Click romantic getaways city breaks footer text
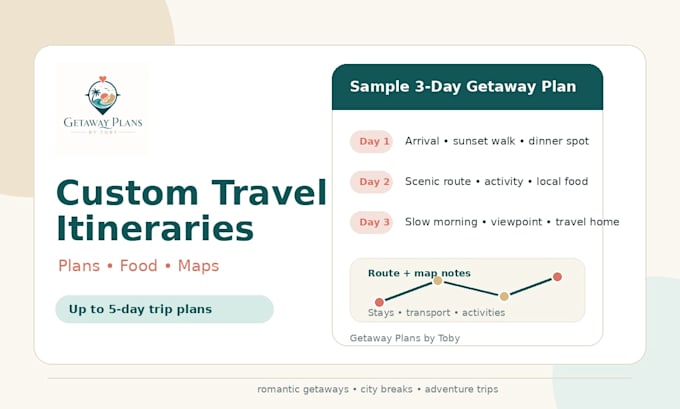 point(378,389)
